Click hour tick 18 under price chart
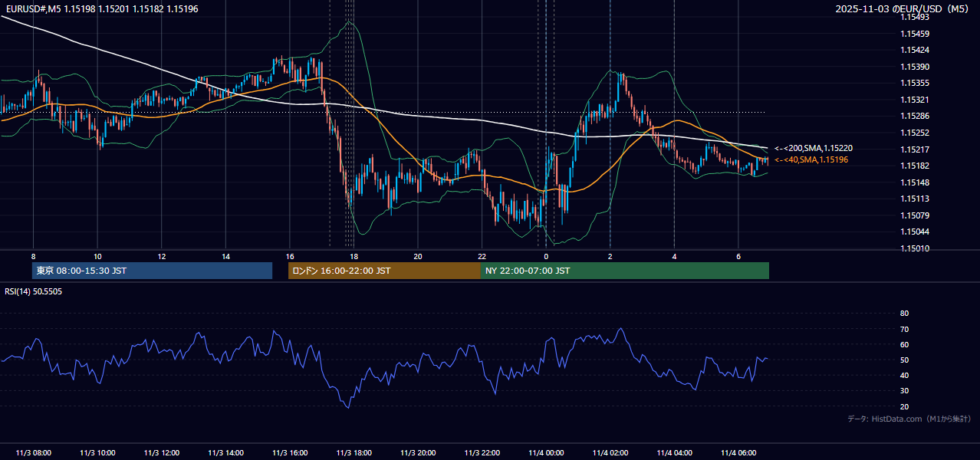Image resolution: width=980 pixels, height=460 pixels. [354, 256]
